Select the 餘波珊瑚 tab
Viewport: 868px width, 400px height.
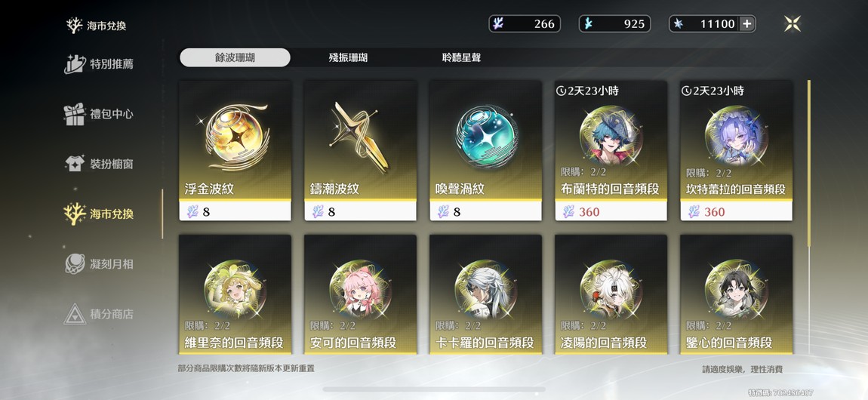[235, 57]
